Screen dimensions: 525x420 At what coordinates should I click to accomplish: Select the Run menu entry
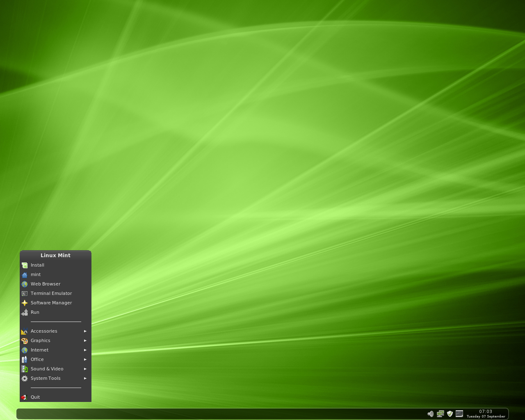click(x=55, y=313)
